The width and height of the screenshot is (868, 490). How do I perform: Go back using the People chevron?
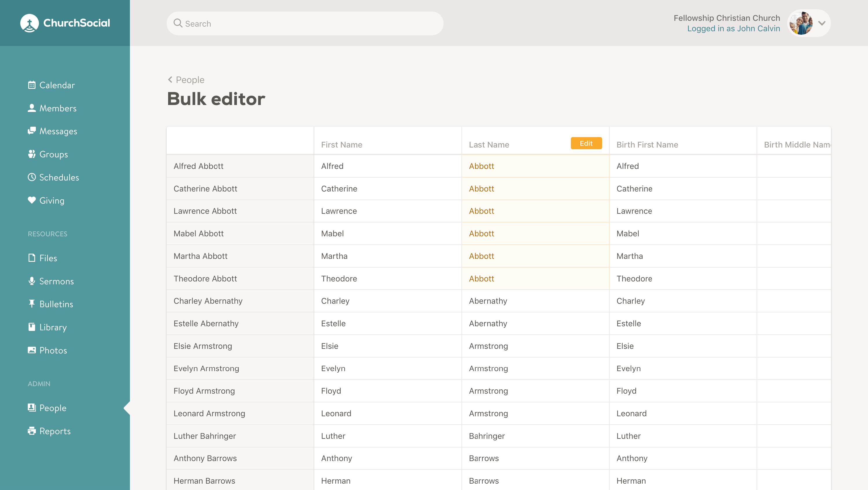(170, 80)
